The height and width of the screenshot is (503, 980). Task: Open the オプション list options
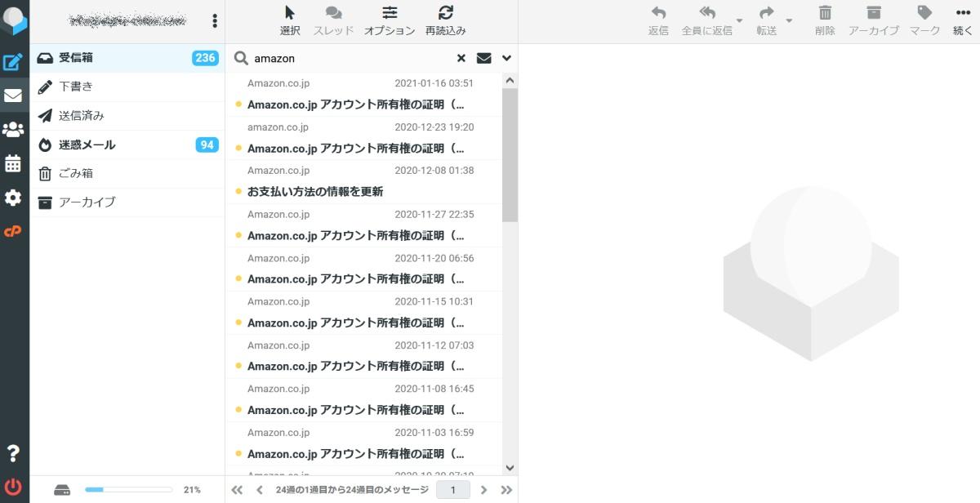point(390,21)
